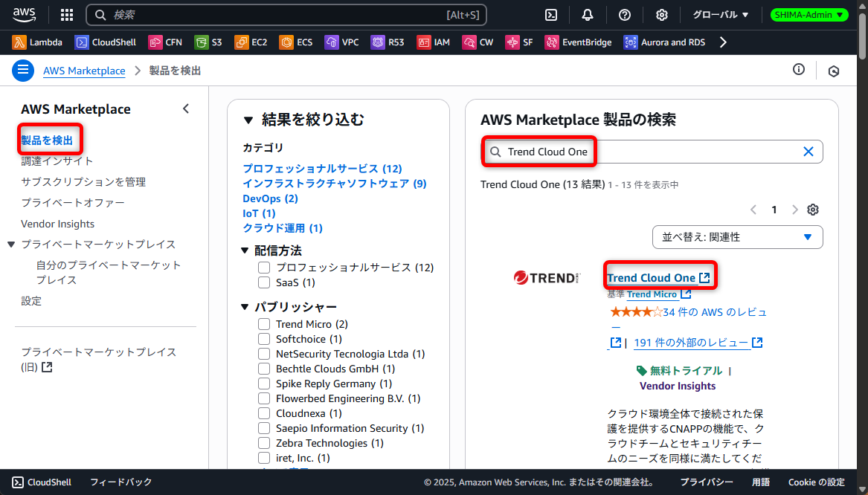Check Flowerbed Engineering B.V. (1) publisher
The width and height of the screenshot is (868, 495).
(264, 399)
